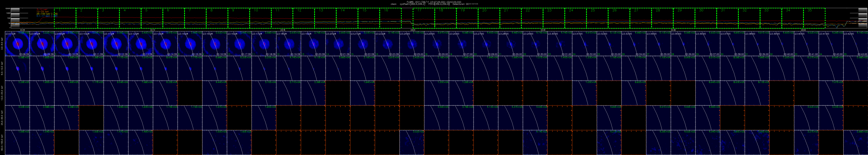Click the 23:24 time axis tick label
Screen dimensions: 868x155
[x=413, y=30]
